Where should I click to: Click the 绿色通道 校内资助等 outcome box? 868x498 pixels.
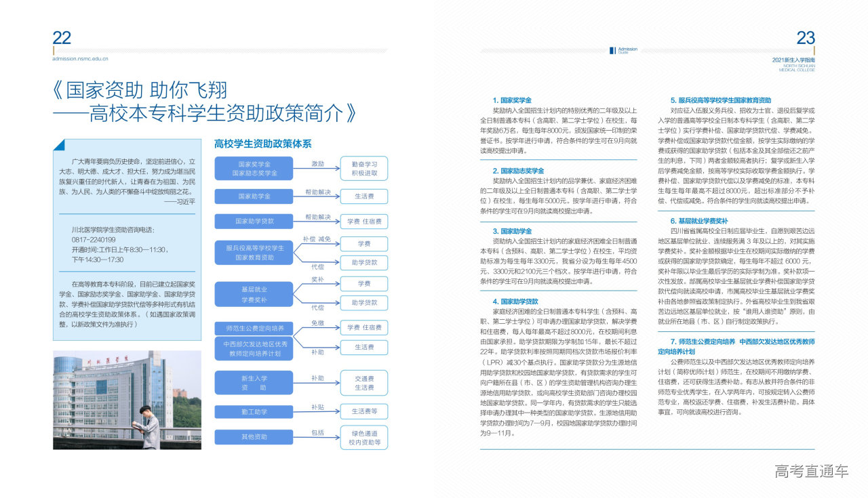[x=364, y=438]
